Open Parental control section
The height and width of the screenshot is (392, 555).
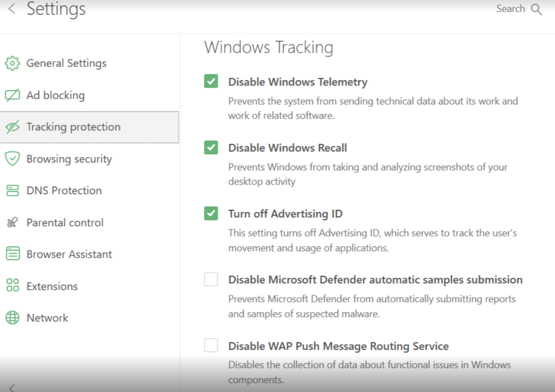tap(89, 222)
